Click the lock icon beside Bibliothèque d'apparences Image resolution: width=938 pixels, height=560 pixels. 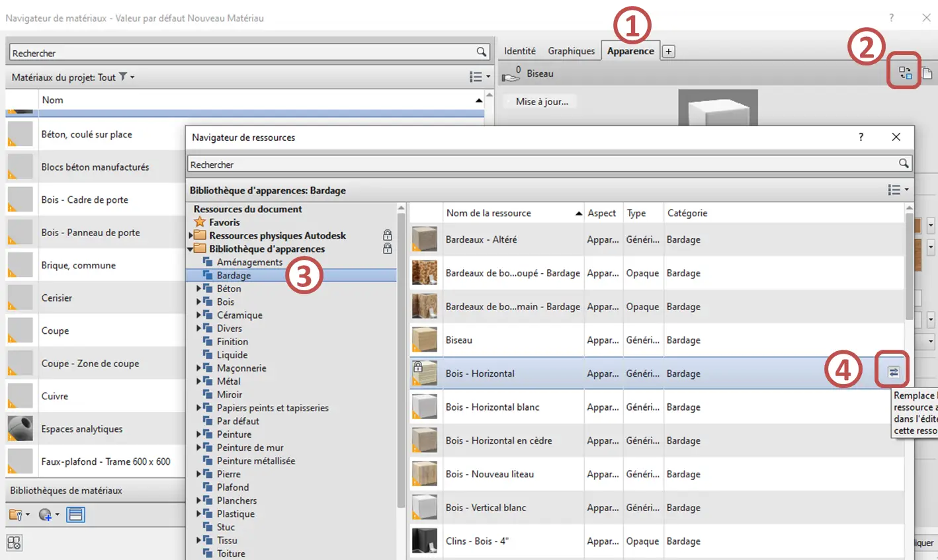[x=388, y=249]
